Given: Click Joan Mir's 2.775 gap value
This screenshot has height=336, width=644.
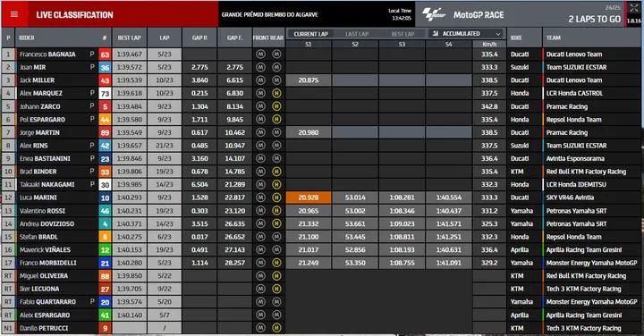Looking at the screenshot, I should [x=199, y=67].
